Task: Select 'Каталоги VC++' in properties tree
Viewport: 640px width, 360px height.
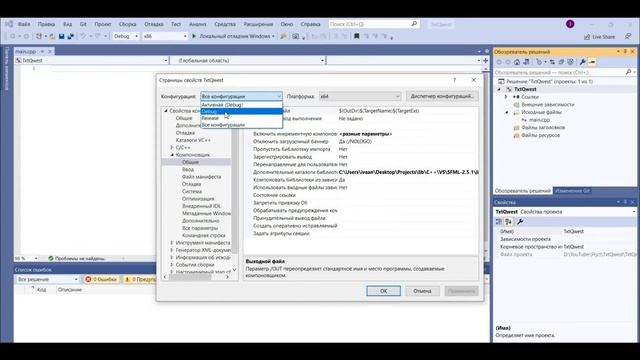Action: coord(193,140)
